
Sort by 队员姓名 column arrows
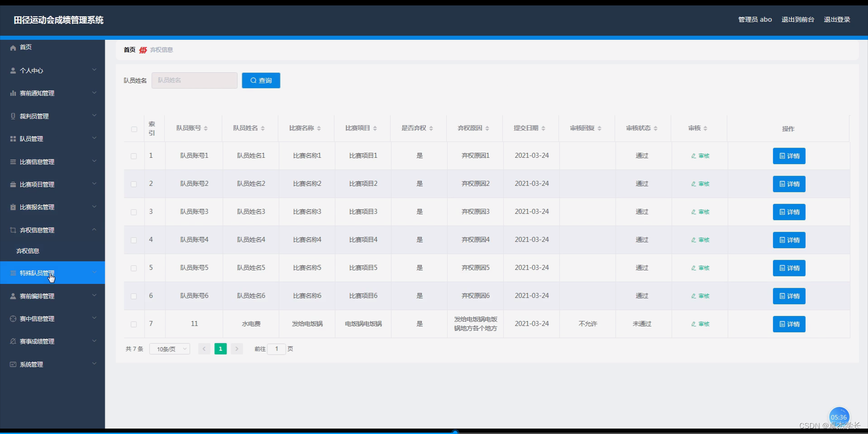(x=263, y=128)
